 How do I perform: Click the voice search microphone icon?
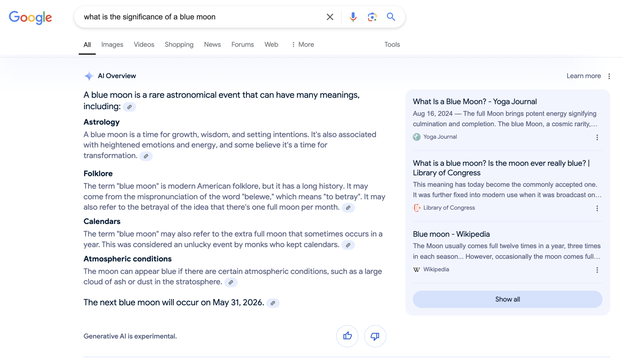353,17
